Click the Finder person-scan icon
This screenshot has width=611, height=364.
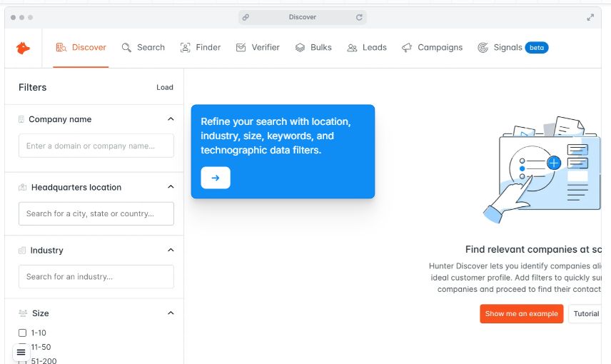tap(185, 48)
